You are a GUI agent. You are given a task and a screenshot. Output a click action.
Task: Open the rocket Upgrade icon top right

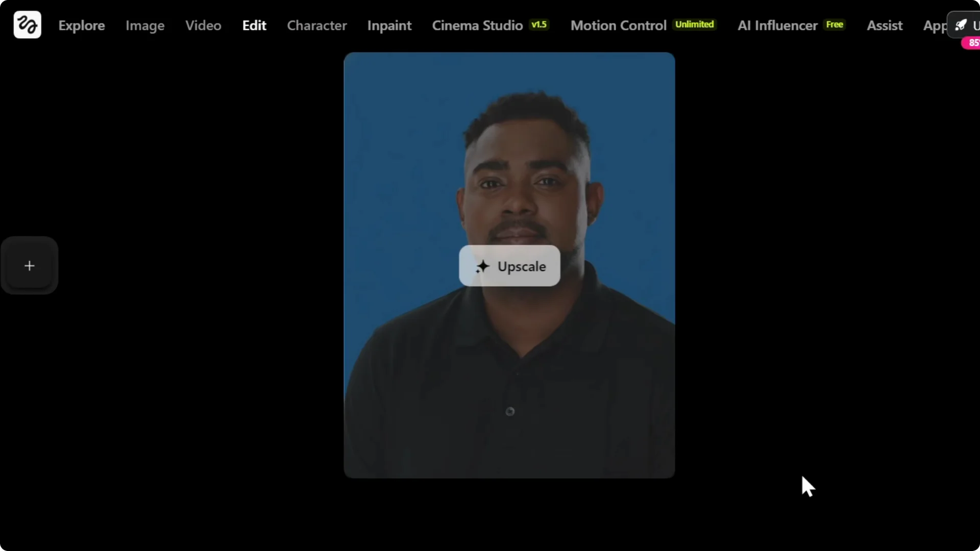962,24
